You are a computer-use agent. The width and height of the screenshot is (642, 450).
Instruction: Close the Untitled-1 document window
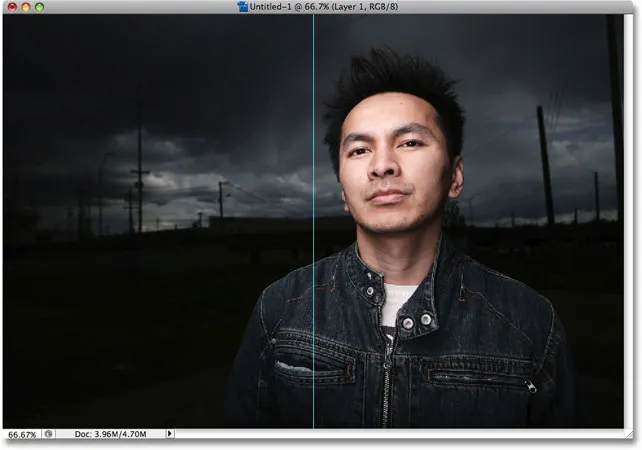[x=12, y=7]
